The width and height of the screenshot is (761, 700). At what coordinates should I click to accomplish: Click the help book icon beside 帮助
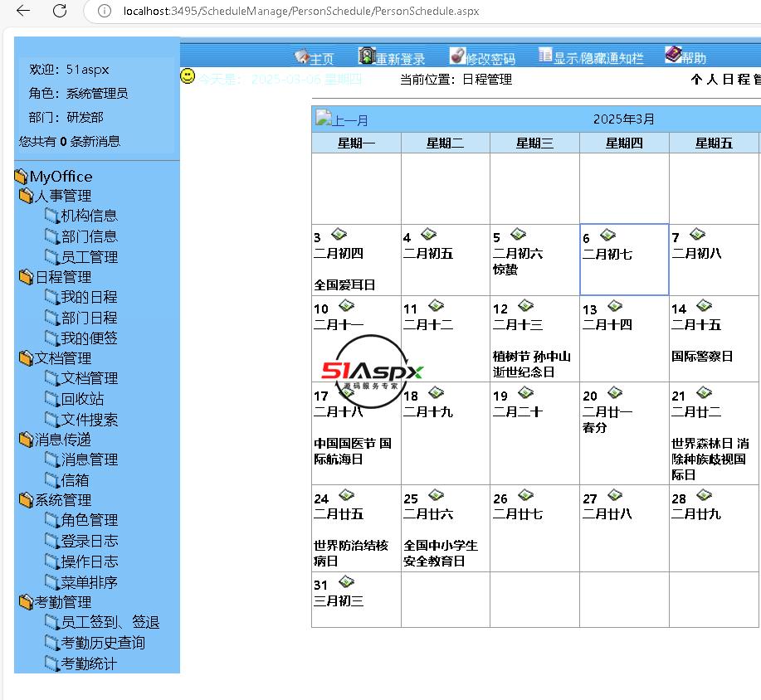coord(672,55)
